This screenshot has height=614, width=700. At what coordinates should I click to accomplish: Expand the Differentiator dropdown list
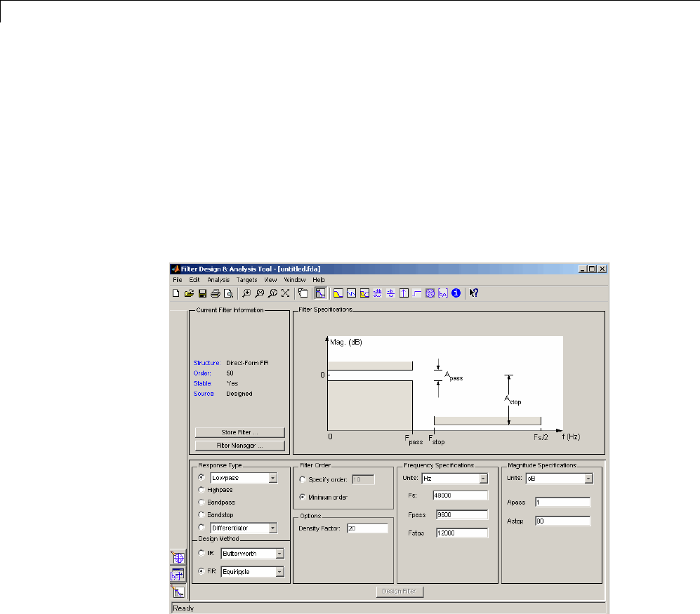(x=272, y=528)
